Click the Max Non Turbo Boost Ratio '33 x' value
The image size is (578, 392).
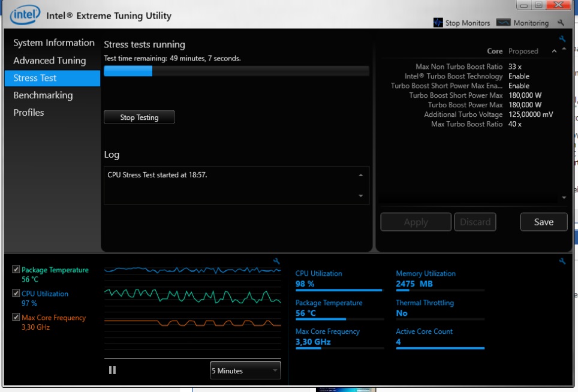pos(515,67)
